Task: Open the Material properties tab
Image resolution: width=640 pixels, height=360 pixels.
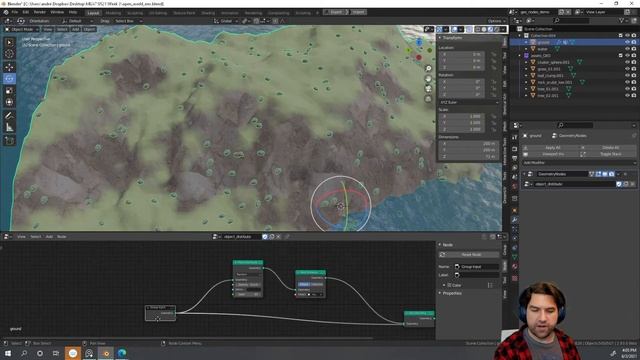Action: click(515, 267)
